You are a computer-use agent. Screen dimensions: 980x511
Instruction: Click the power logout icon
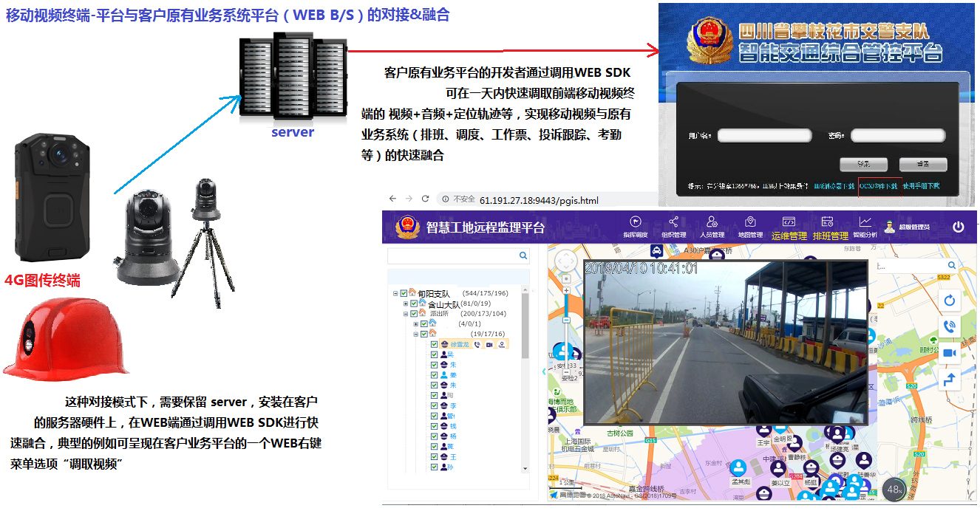[x=958, y=227]
